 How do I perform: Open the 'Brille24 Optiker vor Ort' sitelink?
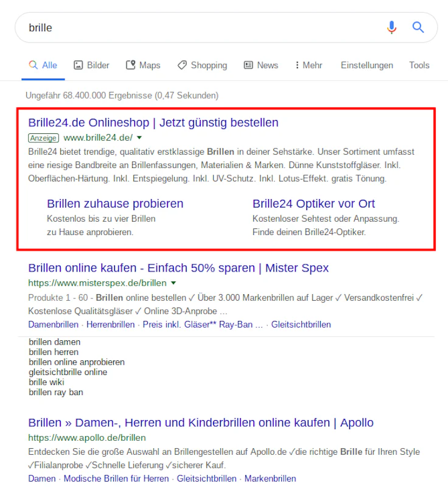pos(313,203)
